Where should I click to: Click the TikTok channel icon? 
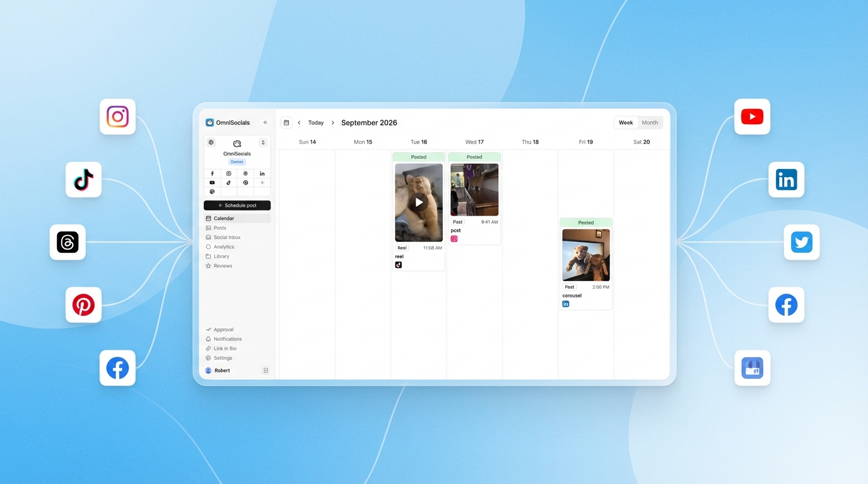228,182
